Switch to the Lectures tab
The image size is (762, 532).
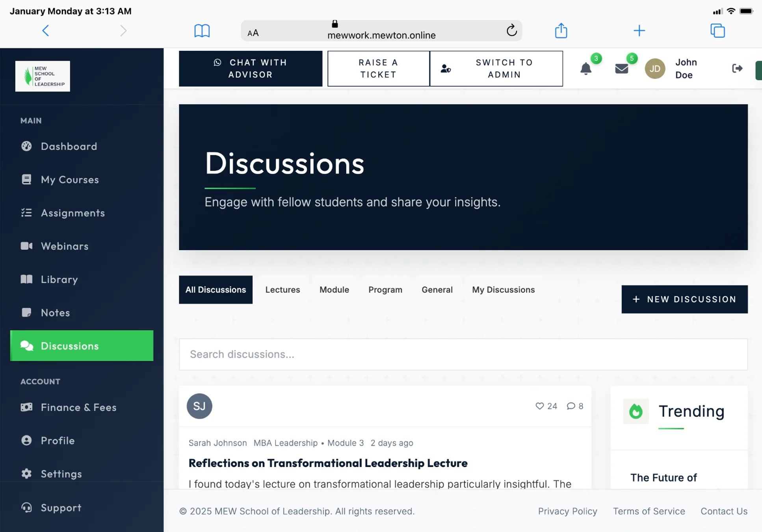[282, 290]
